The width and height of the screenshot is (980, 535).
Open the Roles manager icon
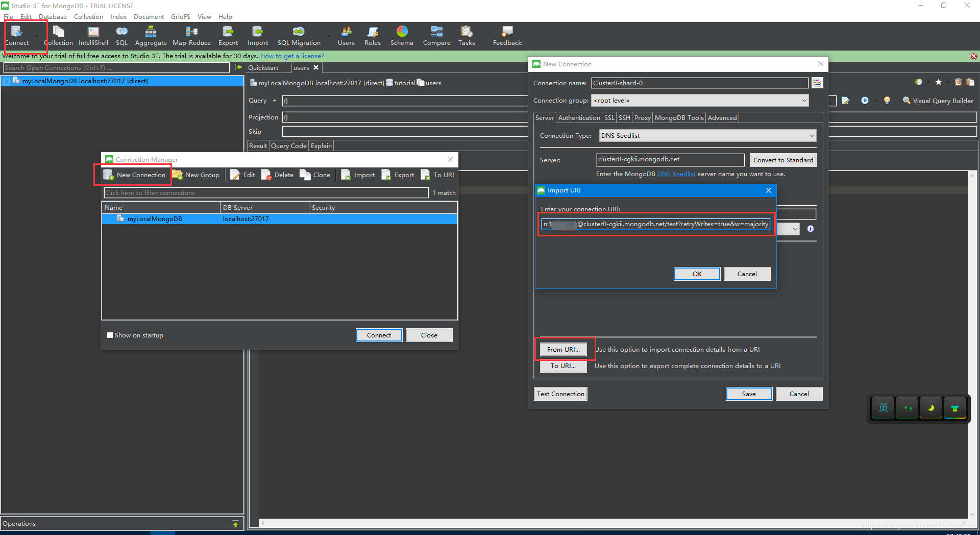[373, 36]
